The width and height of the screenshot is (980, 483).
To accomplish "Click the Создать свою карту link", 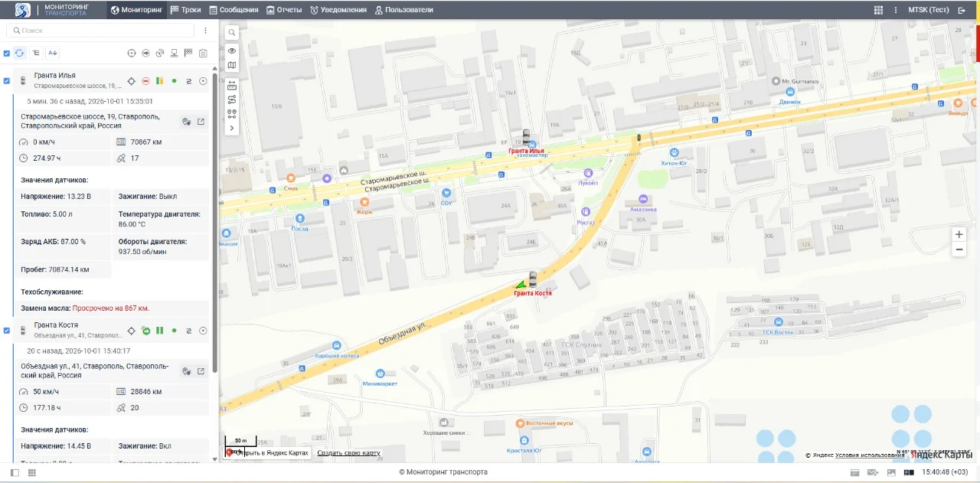I will coord(348,453).
